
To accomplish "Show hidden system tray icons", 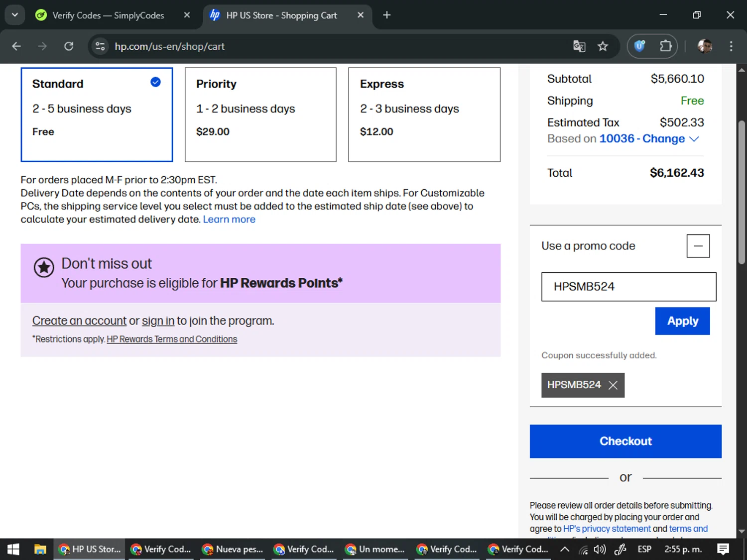I will coord(564,549).
